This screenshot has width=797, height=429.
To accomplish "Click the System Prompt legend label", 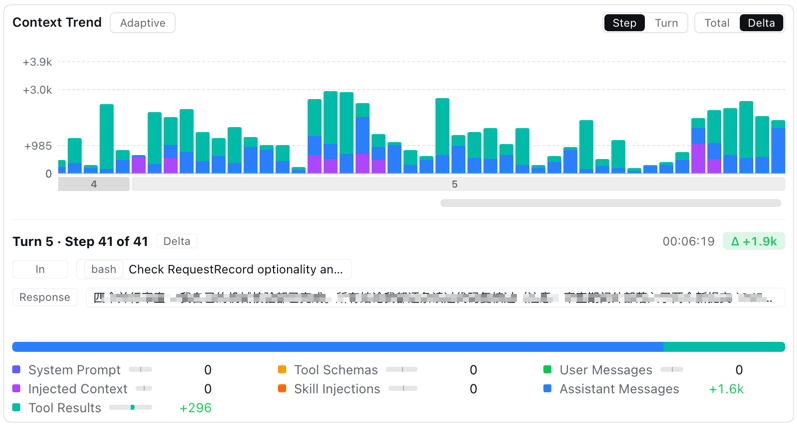I will tap(74, 370).
